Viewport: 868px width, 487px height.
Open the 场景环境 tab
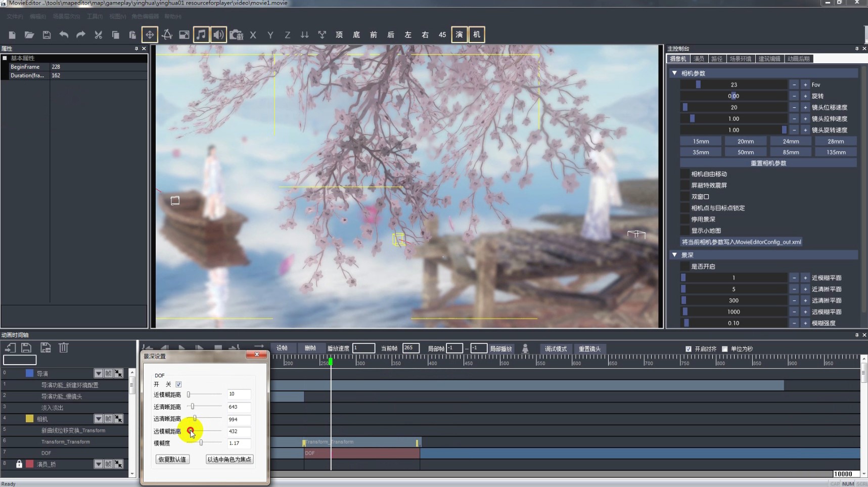coord(740,59)
